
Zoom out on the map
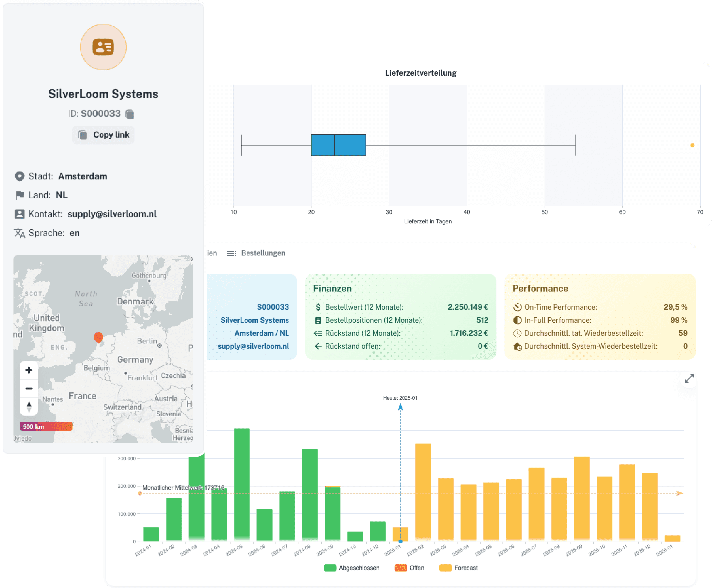[x=29, y=388]
